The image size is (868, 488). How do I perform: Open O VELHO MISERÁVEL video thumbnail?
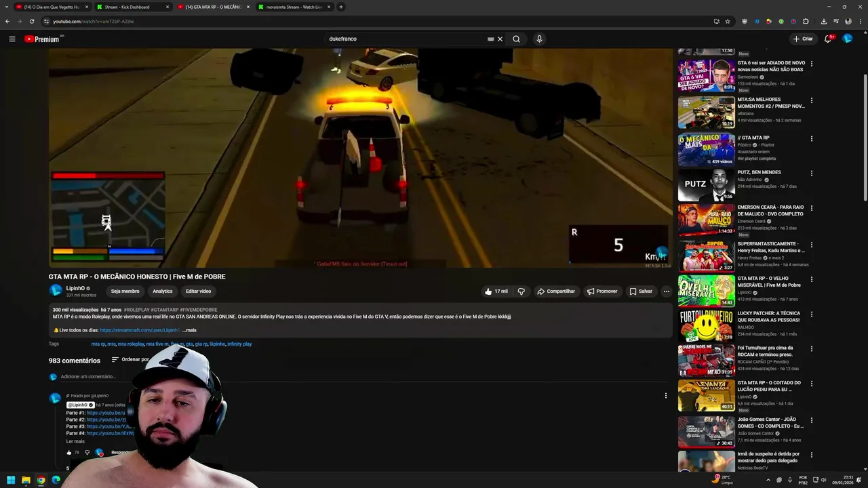point(707,291)
